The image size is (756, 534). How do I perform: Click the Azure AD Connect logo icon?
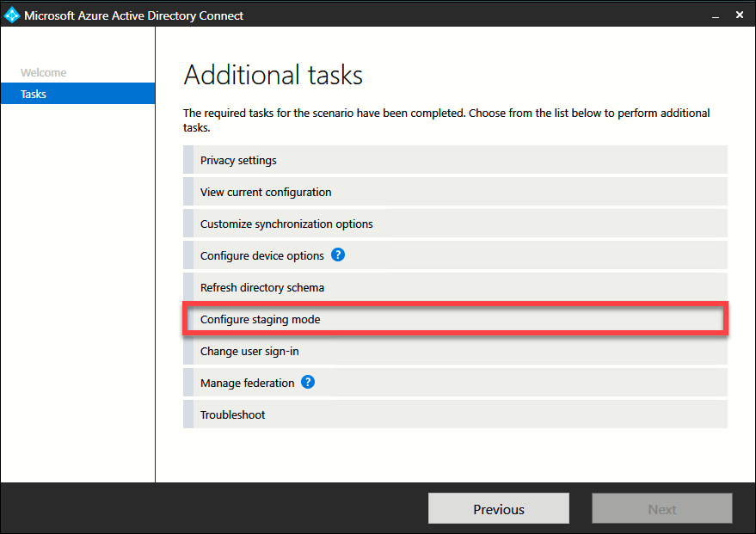tap(12, 15)
